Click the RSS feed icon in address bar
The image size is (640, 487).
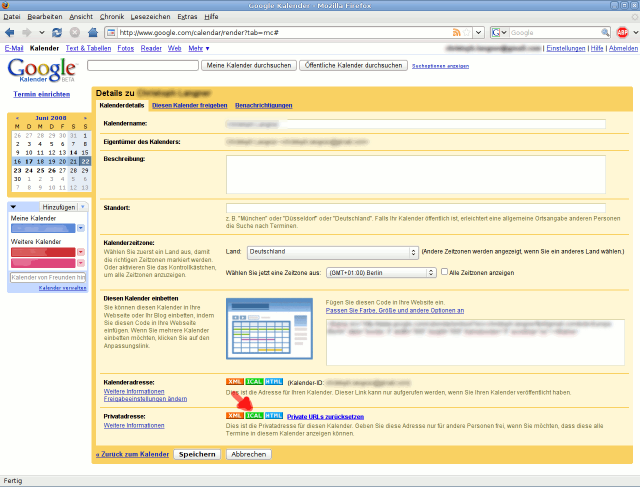457,32
